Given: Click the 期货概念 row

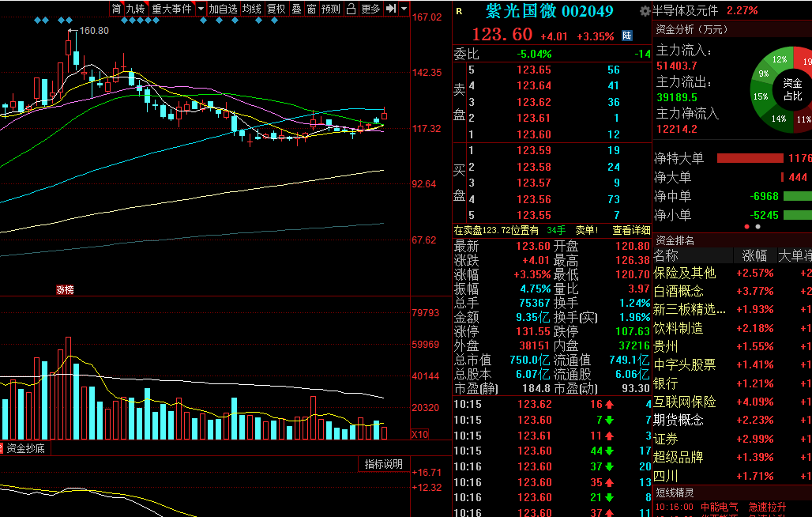Looking at the screenshot, I should (x=732, y=420).
